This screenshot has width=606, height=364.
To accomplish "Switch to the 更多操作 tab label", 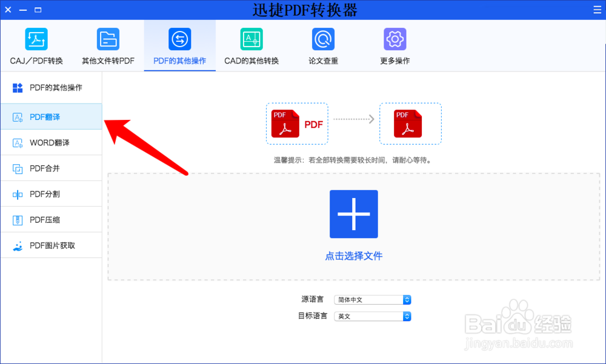I will [x=395, y=61].
